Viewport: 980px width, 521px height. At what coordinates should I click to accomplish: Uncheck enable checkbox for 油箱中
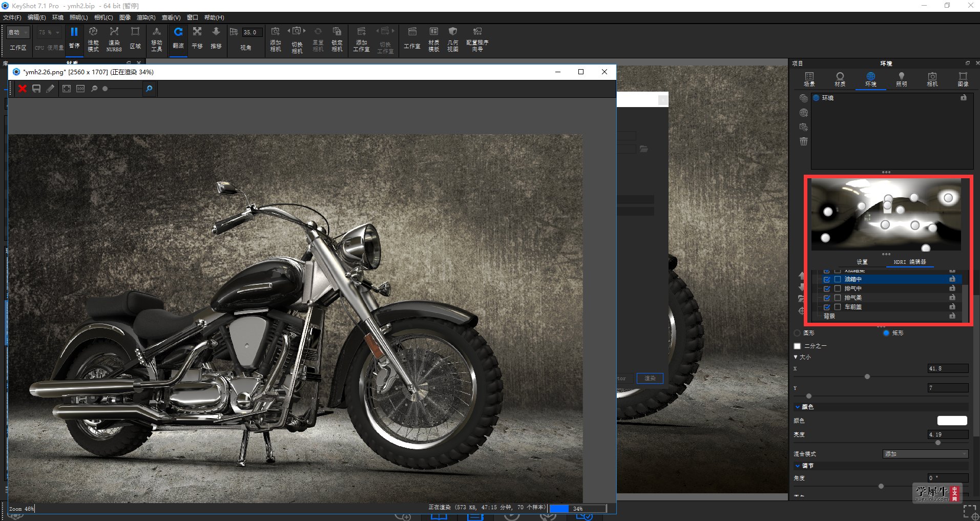(826, 279)
